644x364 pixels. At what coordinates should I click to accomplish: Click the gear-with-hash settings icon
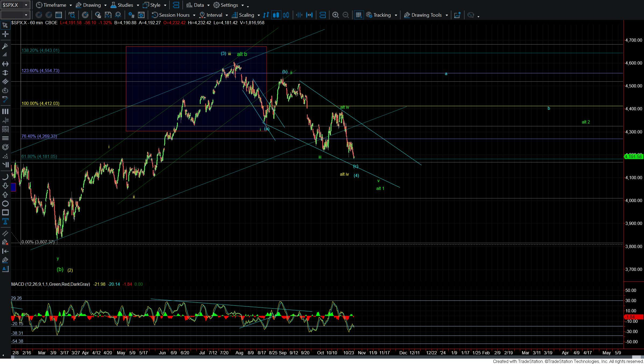tap(131, 15)
